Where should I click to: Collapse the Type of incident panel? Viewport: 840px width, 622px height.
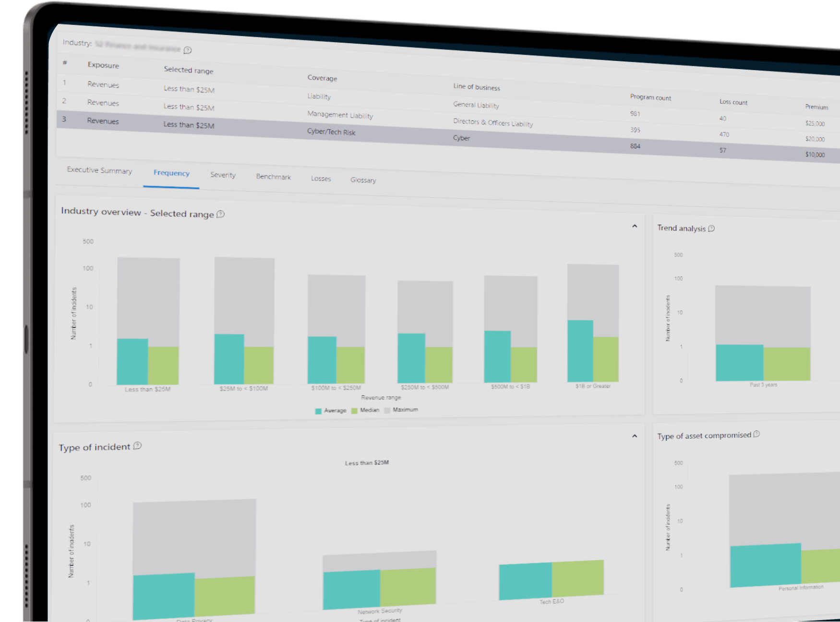[635, 436]
